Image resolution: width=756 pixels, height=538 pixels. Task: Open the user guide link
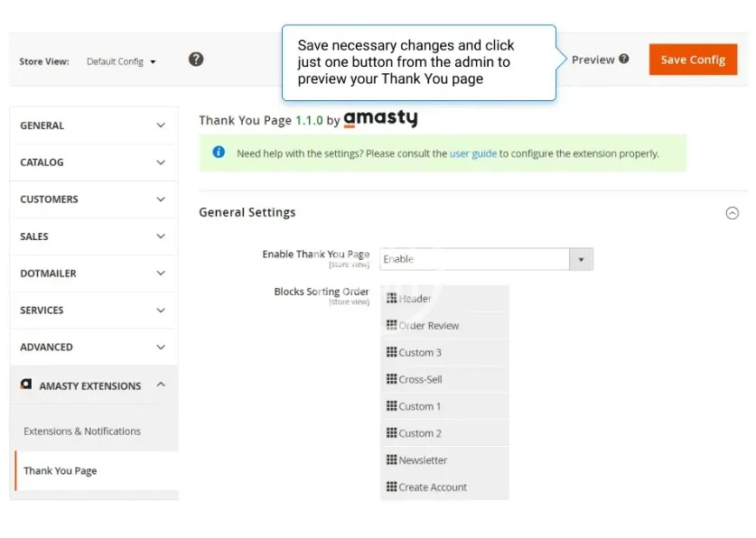coord(473,153)
